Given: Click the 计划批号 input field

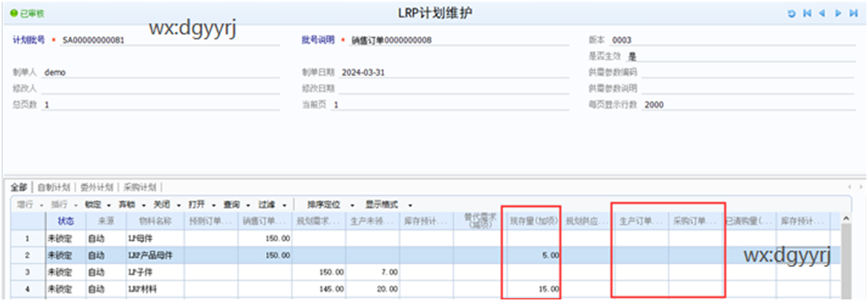Looking at the screenshot, I should [169, 41].
